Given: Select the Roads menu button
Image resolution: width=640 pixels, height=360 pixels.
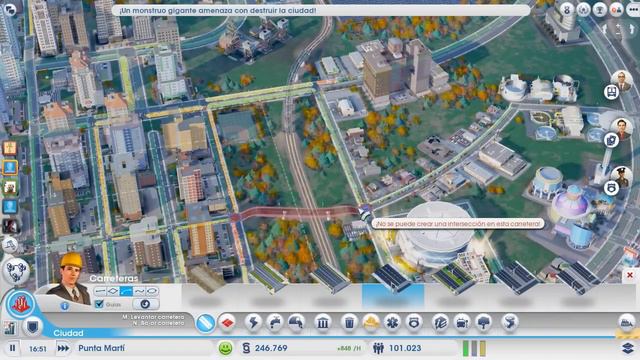Looking at the screenshot, I should [205, 323].
